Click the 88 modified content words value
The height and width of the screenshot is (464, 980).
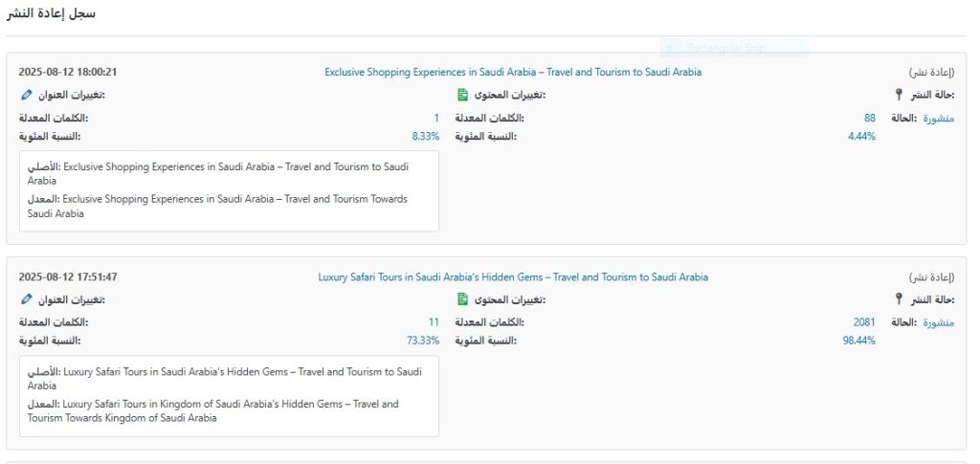click(869, 118)
